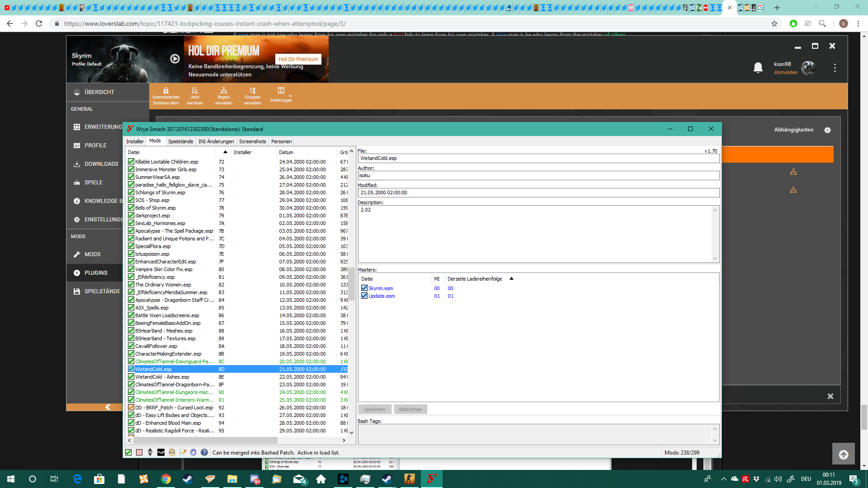Screen dimensions: 868x488
Task: Open the gear next to Abhängigkeiten
Action: (x=827, y=130)
